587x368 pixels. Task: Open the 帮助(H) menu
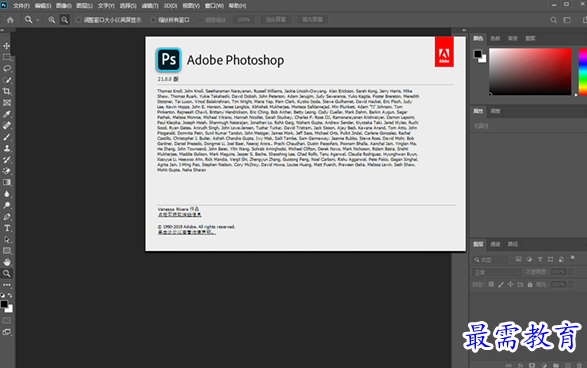coord(237,6)
